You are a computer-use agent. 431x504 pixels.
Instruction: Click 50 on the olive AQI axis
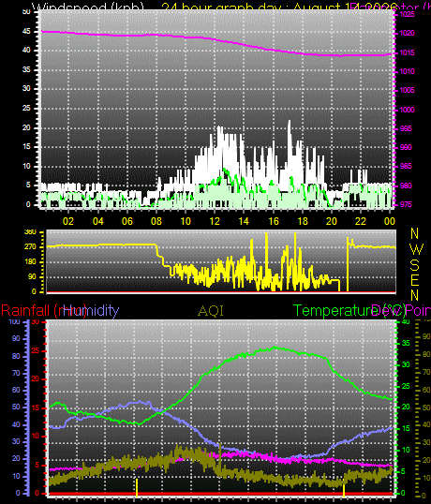[426, 408]
